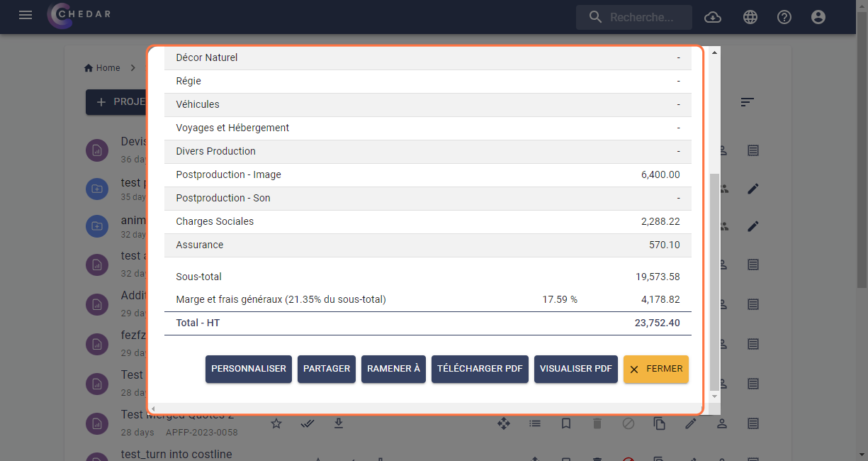Click the 6,400.00 amount
The width and height of the screenshot is (868, 461).
[x=660, y=174]
